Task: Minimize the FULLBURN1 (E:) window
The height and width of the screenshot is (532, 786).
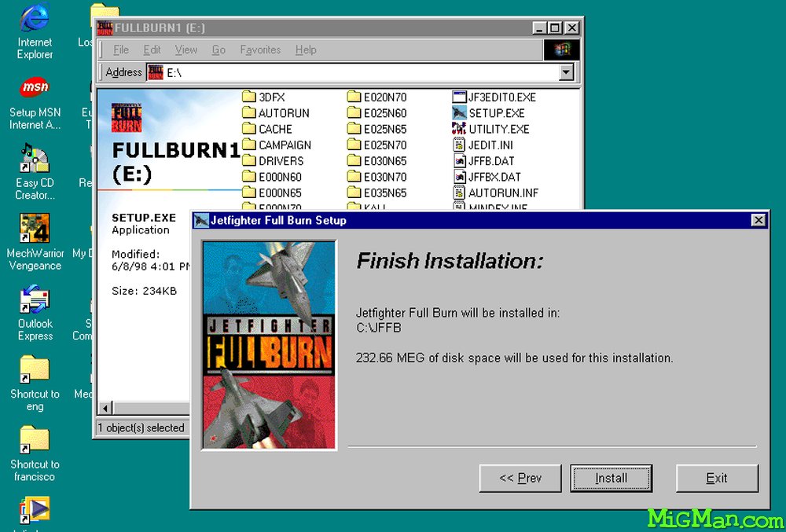Action: [x=539, y=28]
